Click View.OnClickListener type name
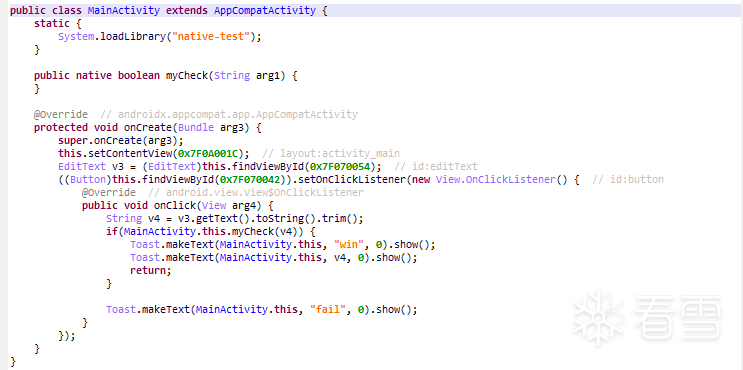The width and height of the screenshot is (743, 370). click(x=496, y=180)
